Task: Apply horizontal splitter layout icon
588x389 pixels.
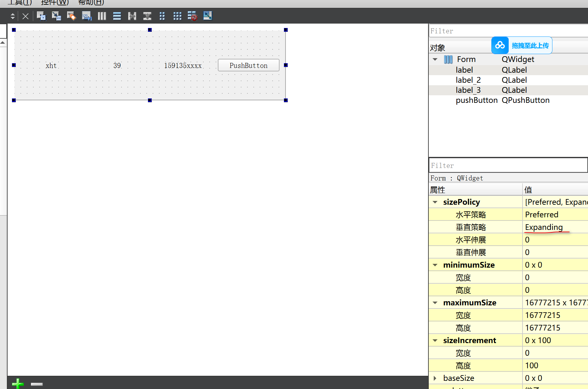Action: tap(132, 16)
